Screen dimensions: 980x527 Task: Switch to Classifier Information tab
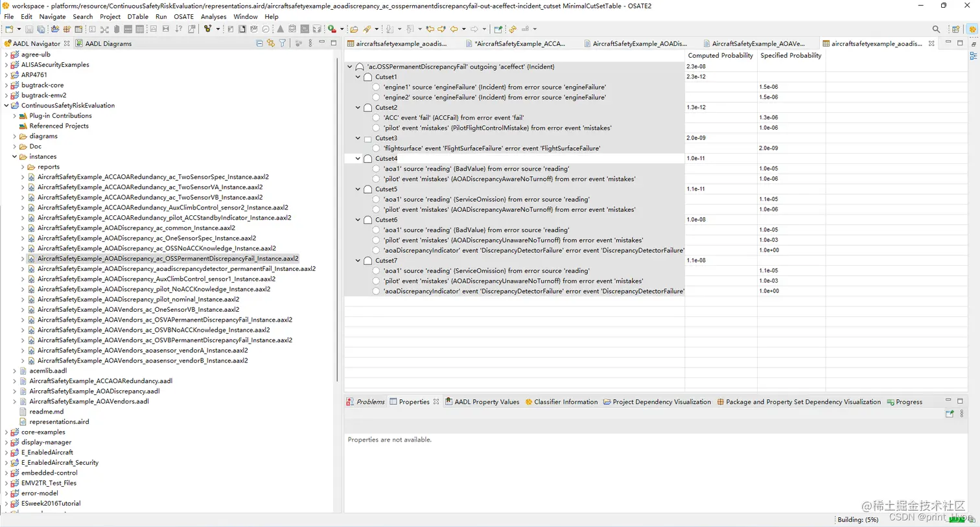click(561, 402)
